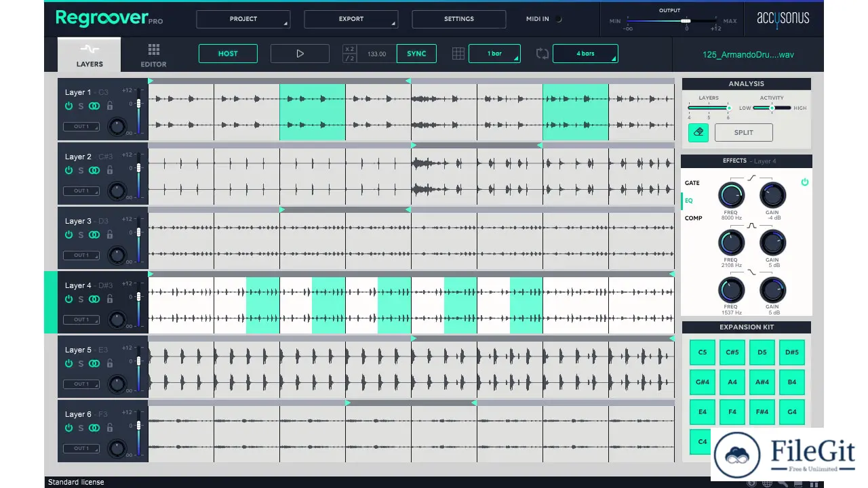Open the Layer 3 OUT 1 routing dropdown
Image resolution: width=868 pixels, height=488 pixels.
81,255
